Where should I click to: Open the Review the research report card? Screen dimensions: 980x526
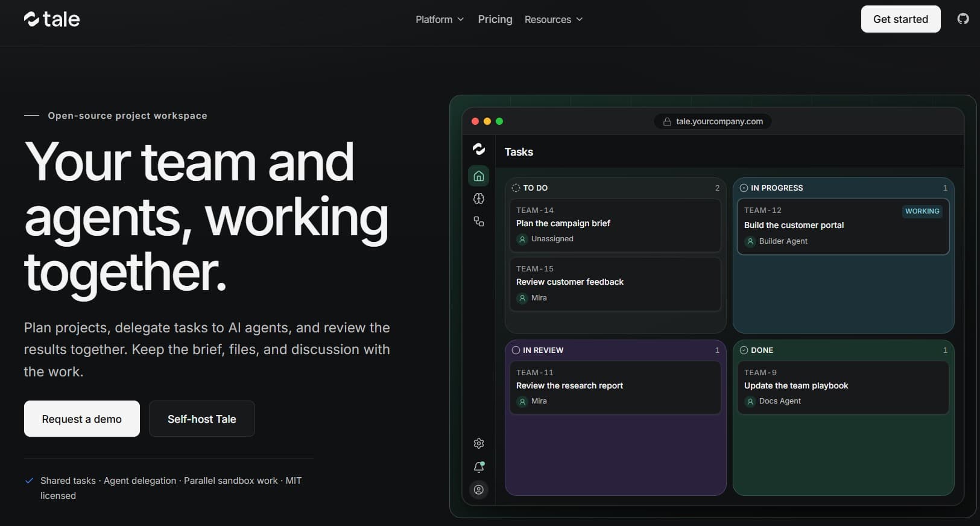point(615,387)
